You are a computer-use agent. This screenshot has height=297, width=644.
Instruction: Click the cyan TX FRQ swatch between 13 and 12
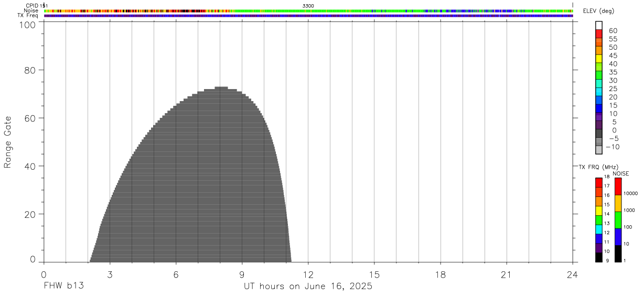[x=598, y=229]
